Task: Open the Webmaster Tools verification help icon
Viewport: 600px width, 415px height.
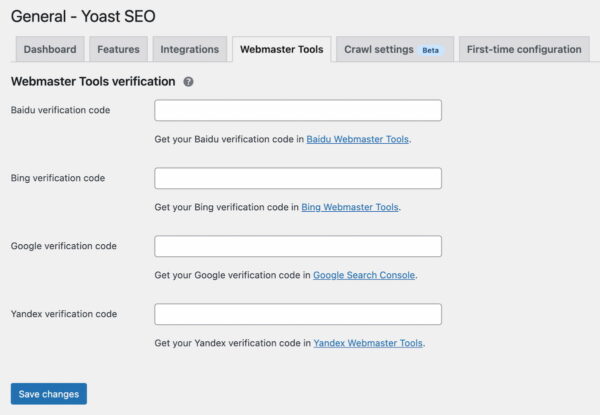Action: (188, 81)
